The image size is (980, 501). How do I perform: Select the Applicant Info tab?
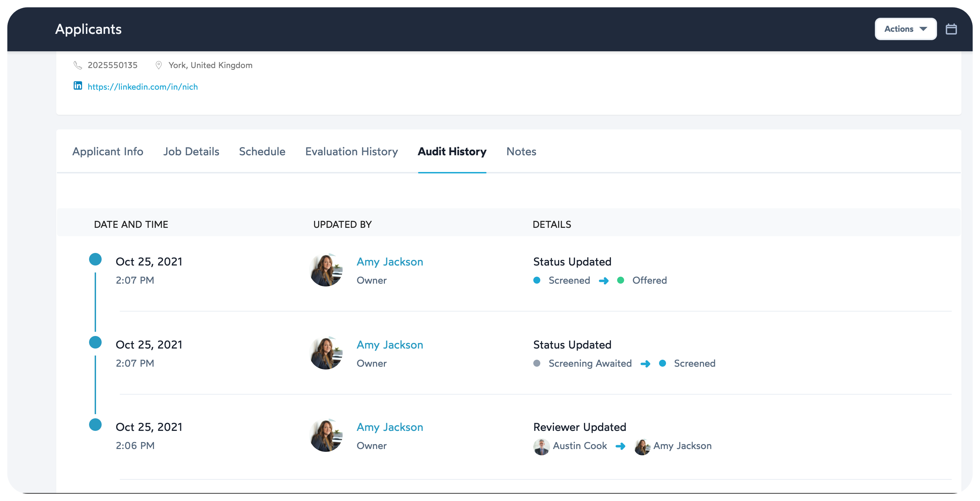click(108, 151)
